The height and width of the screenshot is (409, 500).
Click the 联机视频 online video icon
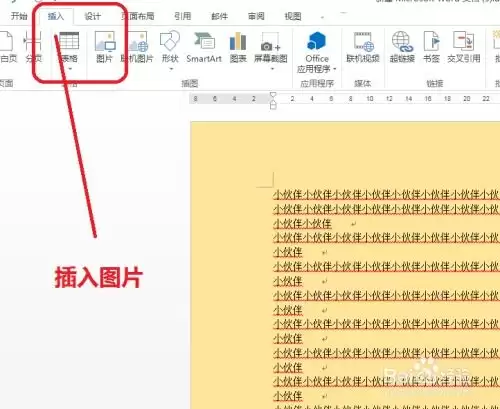pyautogui.click(x=363, y=47)
